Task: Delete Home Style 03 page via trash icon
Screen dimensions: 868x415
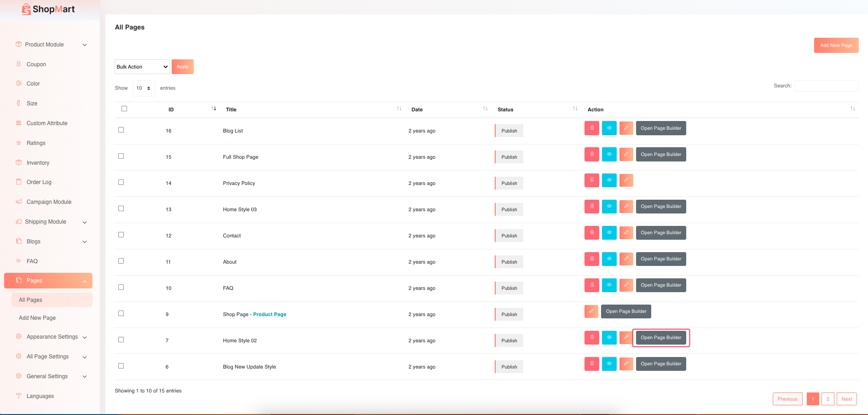Action: (591, 207)
